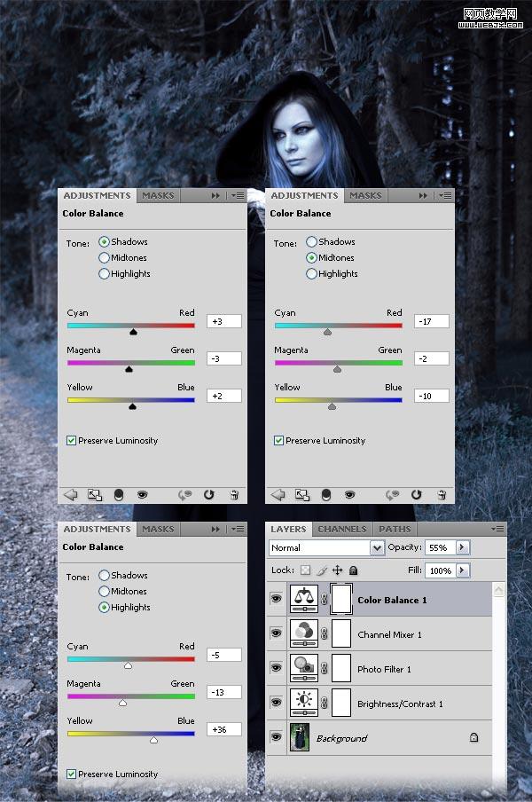Open the Normal blend mode dropdown
Image resolution: width=532 pixels, height=802 pixels.
tap(377, 547)
